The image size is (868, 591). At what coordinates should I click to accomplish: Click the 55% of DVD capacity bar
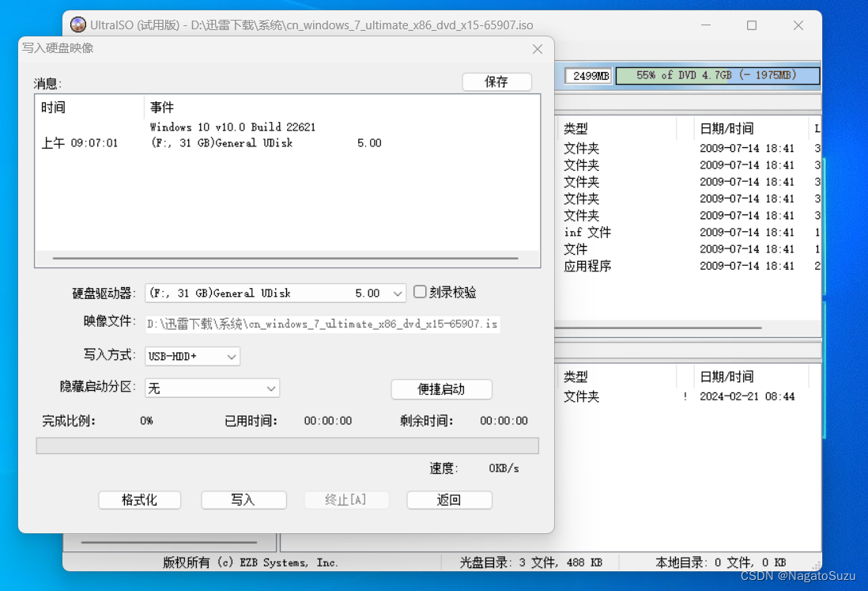coord(718,76)
